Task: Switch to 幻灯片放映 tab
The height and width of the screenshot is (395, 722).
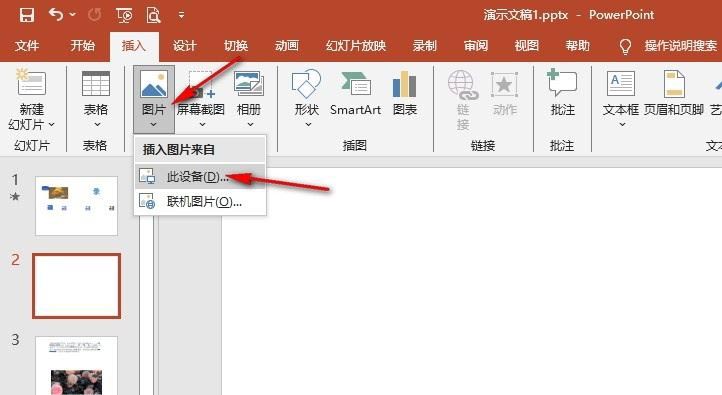Action: 356,46
